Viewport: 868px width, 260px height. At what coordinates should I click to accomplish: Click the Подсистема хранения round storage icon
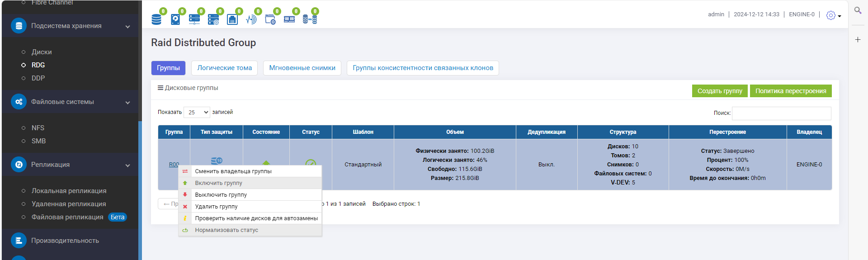tap(19, 26)
